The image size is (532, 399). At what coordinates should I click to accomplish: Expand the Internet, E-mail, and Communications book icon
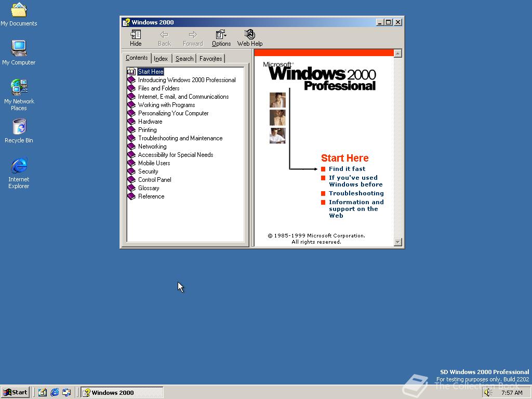click(131, 97)
